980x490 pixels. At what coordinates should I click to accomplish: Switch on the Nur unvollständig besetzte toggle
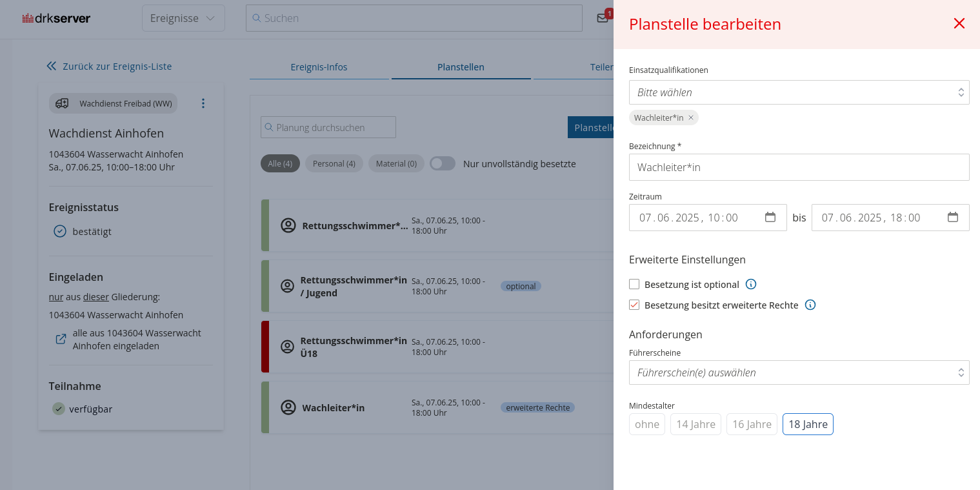click(x=443, y=163)
